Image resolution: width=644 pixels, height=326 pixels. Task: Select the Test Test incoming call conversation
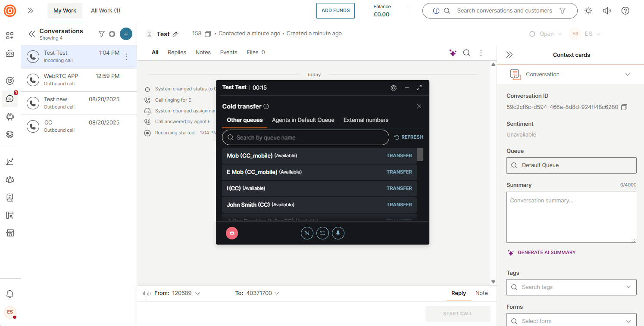coord(79,56)
